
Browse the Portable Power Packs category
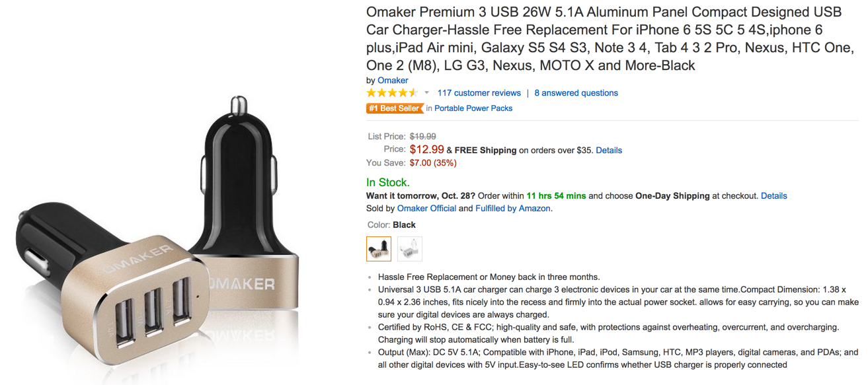(x=473, y=108)
